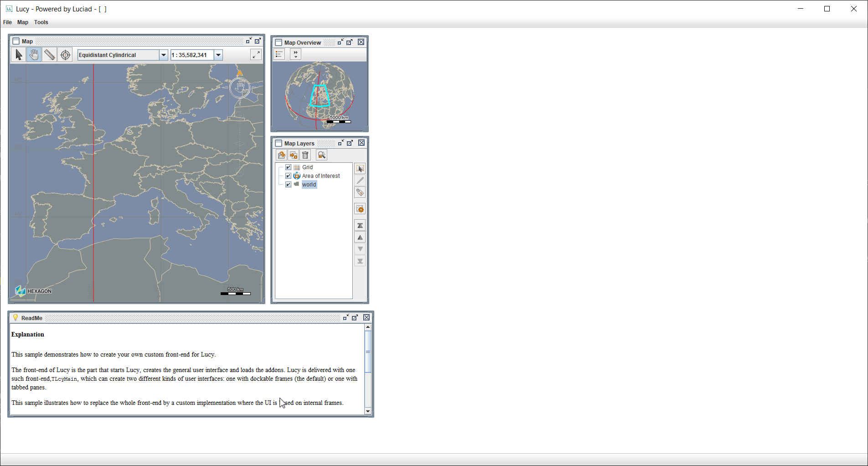The width and height of the screenshot is (868, 466).
Task: Move layer down triangle icon
Action: point(360,249)
